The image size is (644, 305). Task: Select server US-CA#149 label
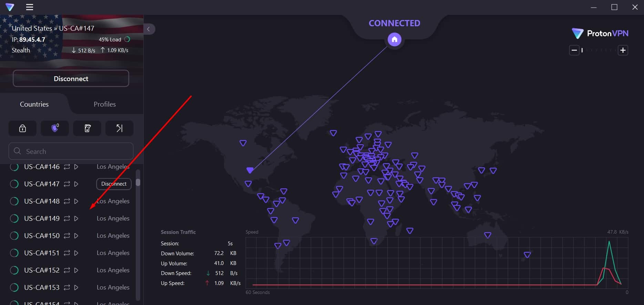click(42, 218)
